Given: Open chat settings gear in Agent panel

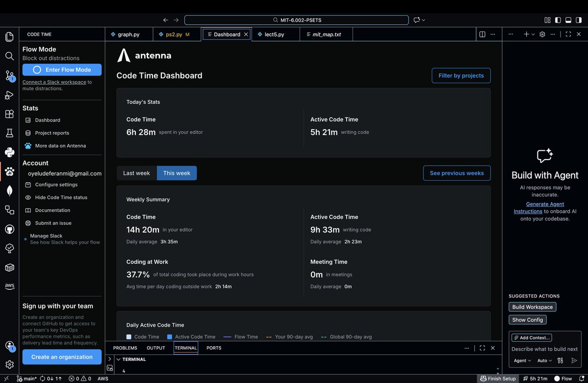Looking at the screenshot, I should point(542,34).
